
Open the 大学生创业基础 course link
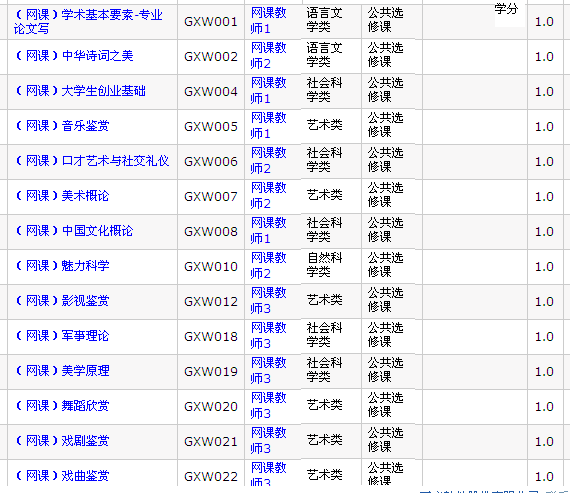tap(80, 91)
